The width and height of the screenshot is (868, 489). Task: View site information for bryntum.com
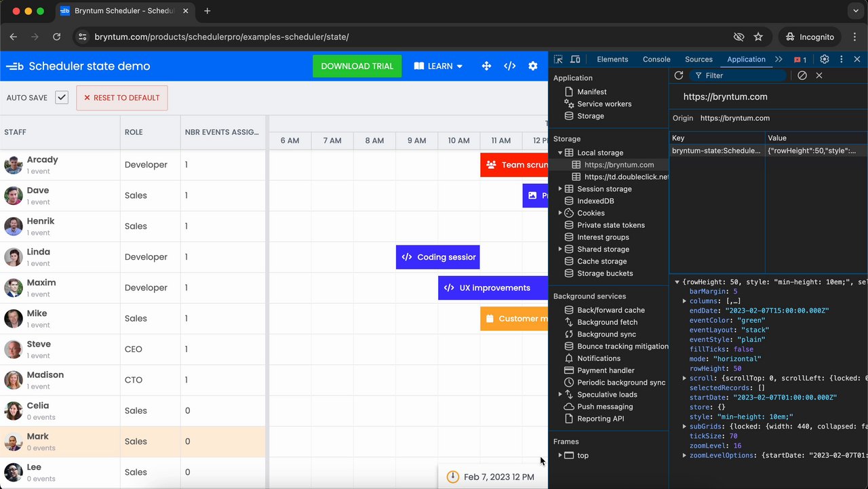click(x=82, y=37)
